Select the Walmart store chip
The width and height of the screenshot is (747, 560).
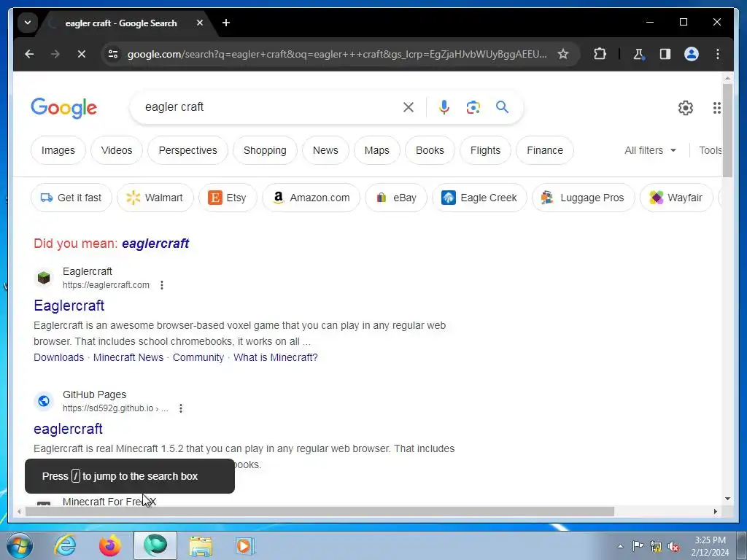(x=155, y=198)
